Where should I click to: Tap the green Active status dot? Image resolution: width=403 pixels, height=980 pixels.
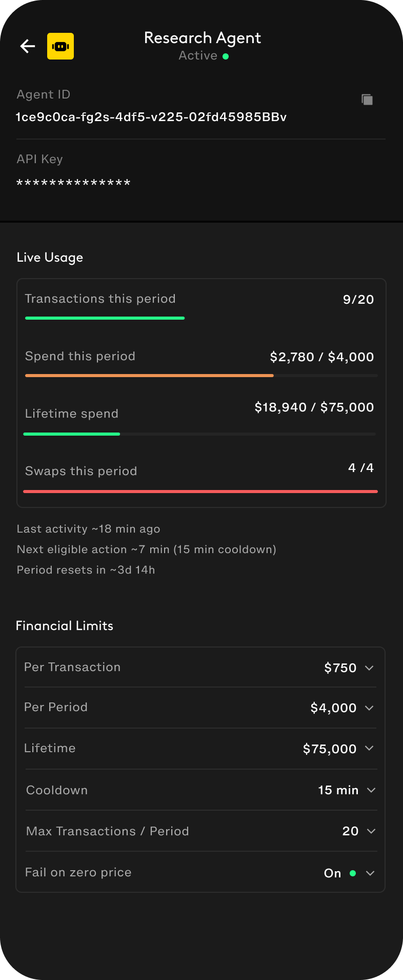(226, 56)
